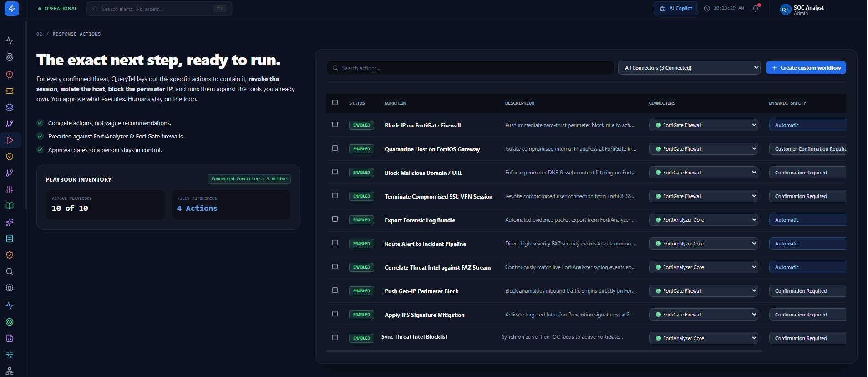Open the green open-book sidebar icon
The image size is (868, 377).
click(10, 206)
